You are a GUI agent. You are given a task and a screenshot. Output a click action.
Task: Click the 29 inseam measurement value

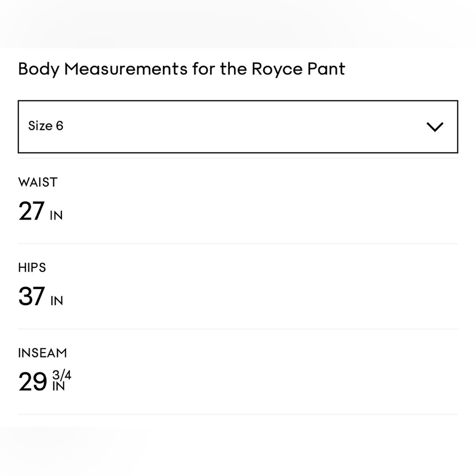pos(32,382)
